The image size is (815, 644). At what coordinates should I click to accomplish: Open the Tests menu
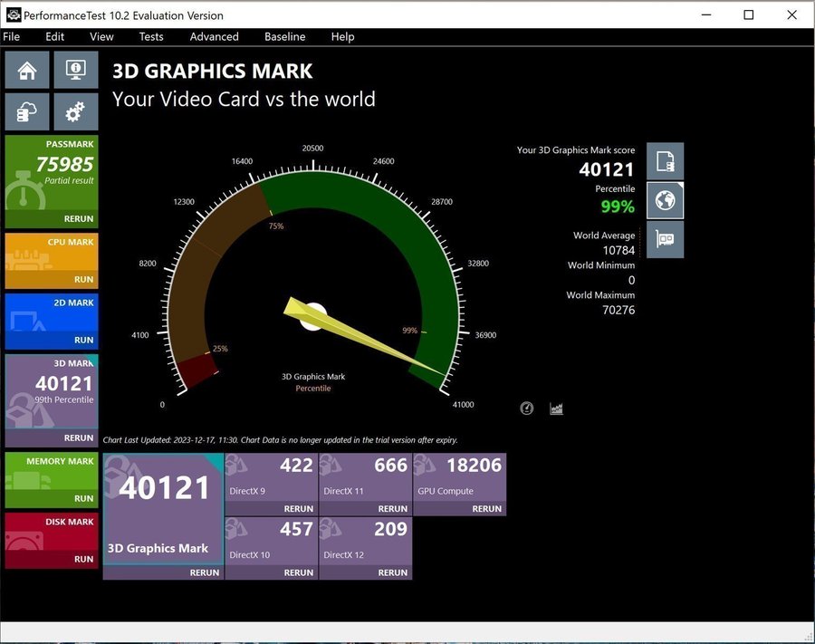151,37
